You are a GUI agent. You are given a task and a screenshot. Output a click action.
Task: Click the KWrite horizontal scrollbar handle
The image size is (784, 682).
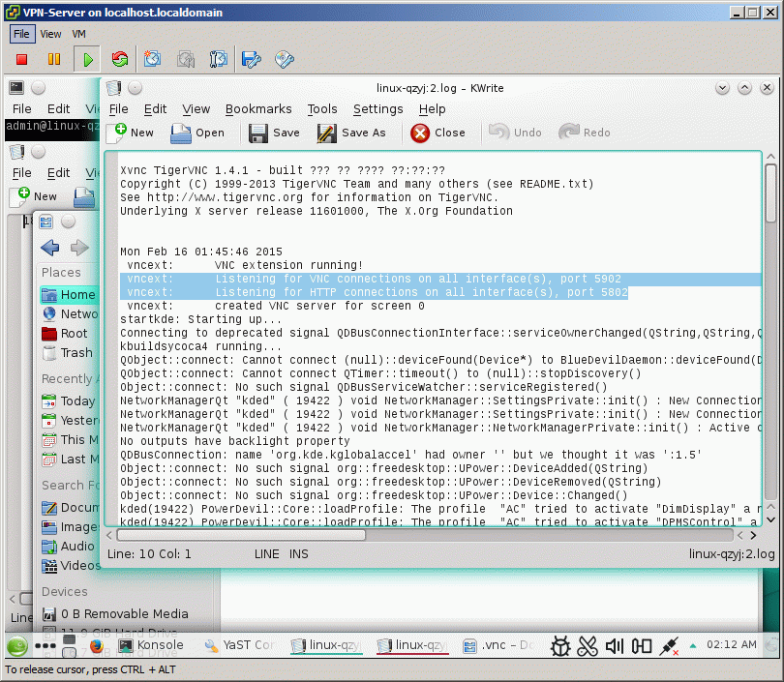click(x=241, y=535)
